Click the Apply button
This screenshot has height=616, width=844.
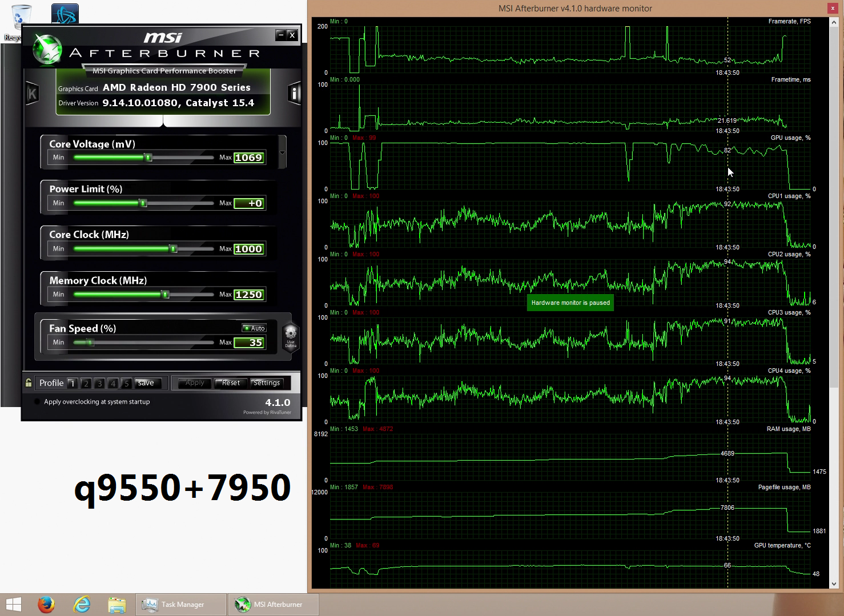[195, 383]
